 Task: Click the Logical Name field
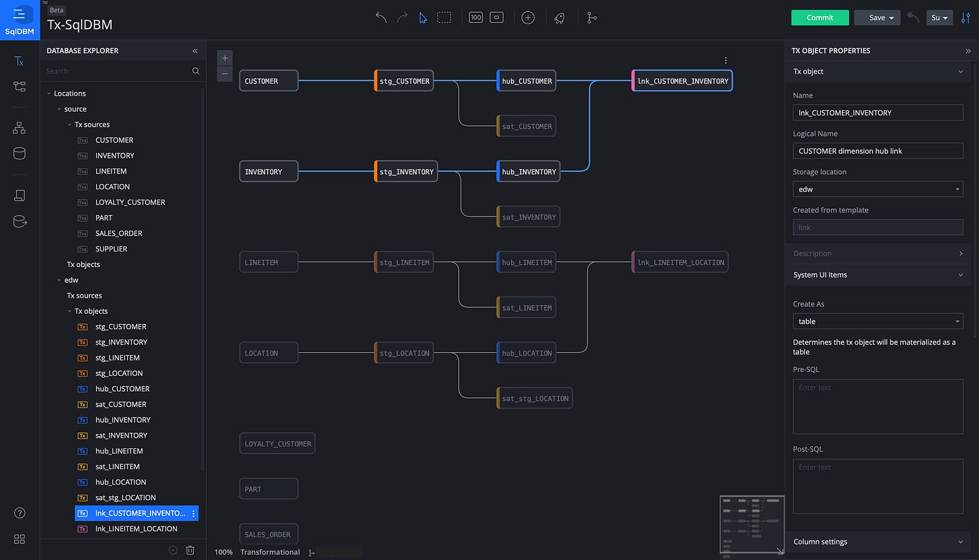click(878, 151)
